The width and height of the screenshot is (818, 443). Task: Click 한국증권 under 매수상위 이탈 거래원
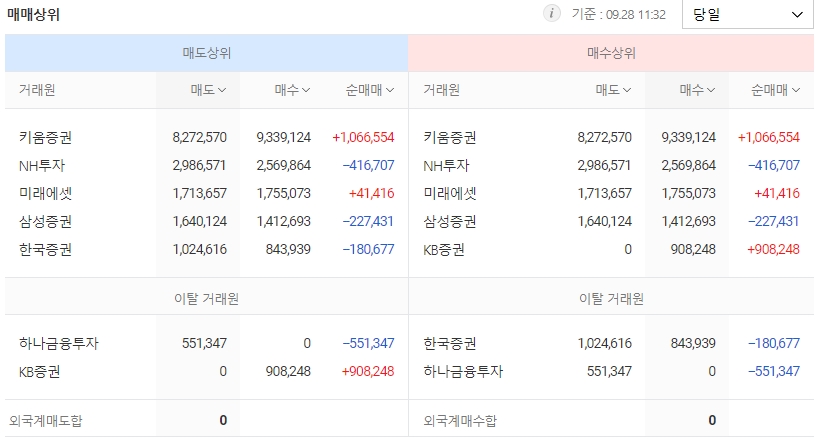point(450,343)
